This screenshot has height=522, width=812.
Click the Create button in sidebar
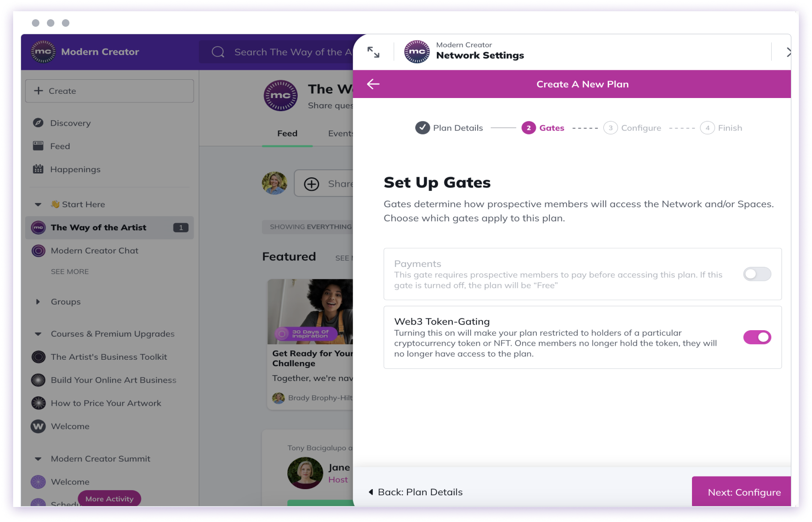[110, 91]
